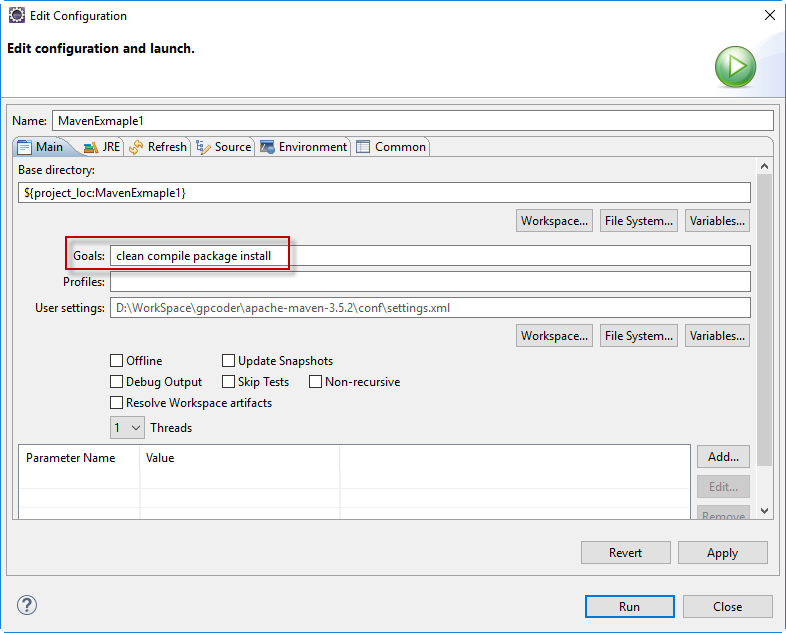
Task: Apply the configuration changes
Action: point(722,552)
